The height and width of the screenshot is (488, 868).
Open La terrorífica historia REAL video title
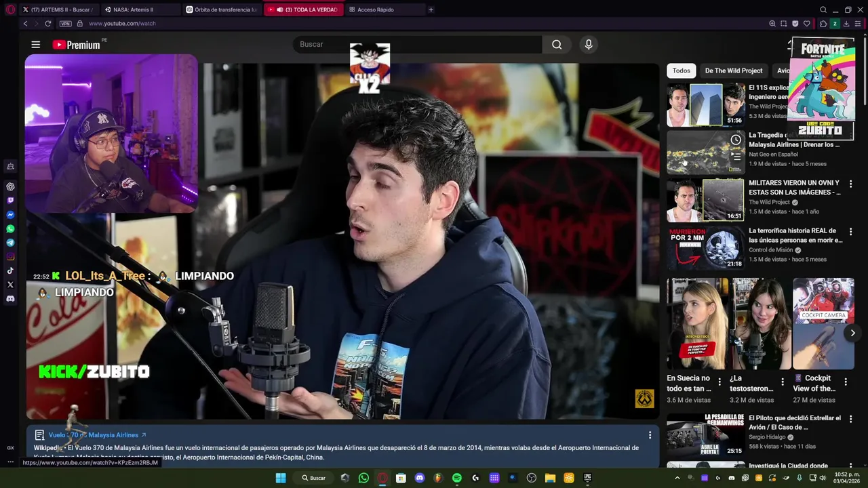(x=795, y=235)
